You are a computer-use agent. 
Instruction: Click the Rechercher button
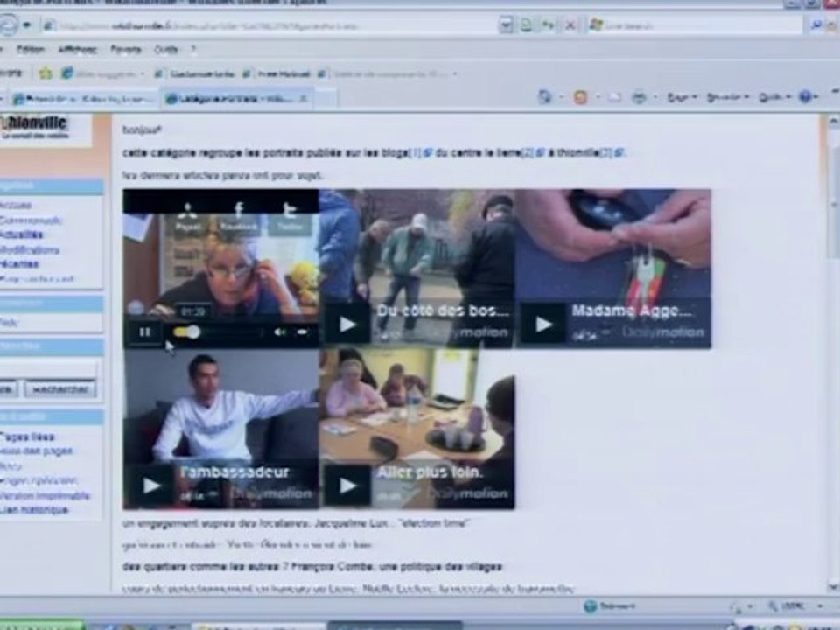60,389
